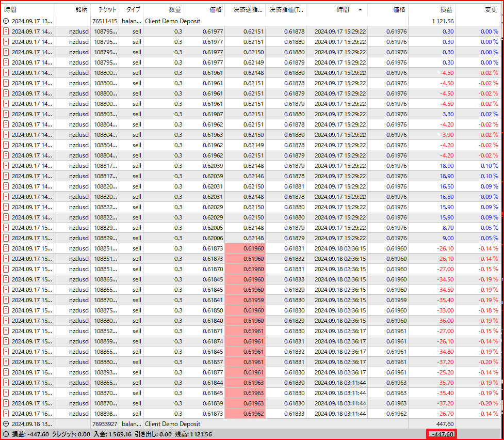The height and width of the screenshot is (440, 504).
Task: Select the 76933927 ticket cell
Action: 105,424
